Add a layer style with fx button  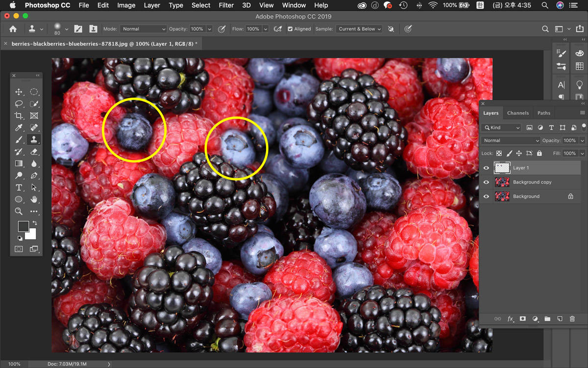pos(510,319)
